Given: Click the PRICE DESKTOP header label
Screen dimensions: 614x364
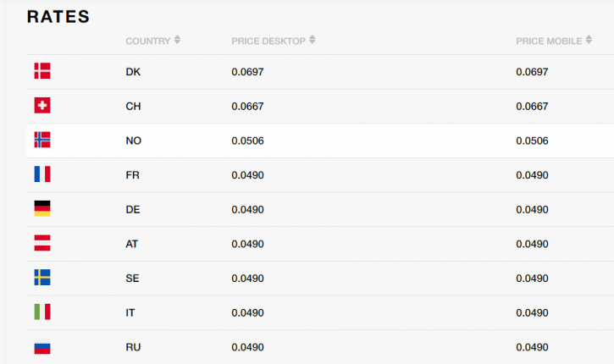Looking at the screenshot, I should click(x=268, y=41).
